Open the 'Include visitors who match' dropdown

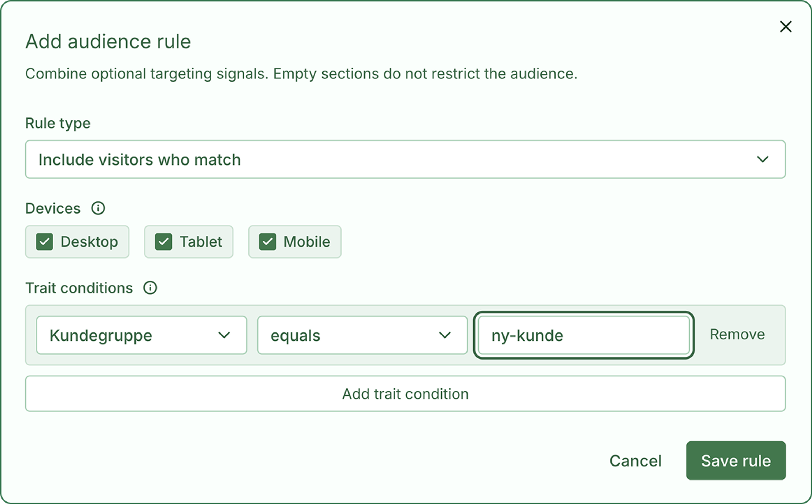(405, 159)
